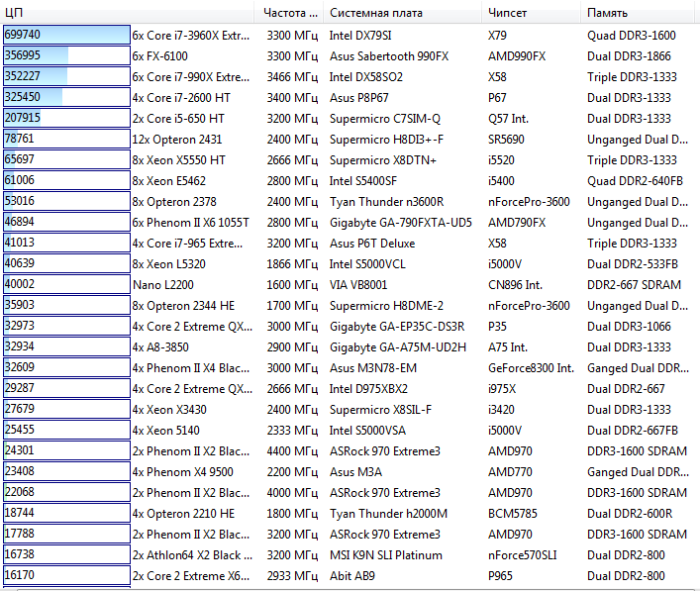700x591 pixels.
Task: Click the 2933 МГц frequency cell
Action: point(292,576)
